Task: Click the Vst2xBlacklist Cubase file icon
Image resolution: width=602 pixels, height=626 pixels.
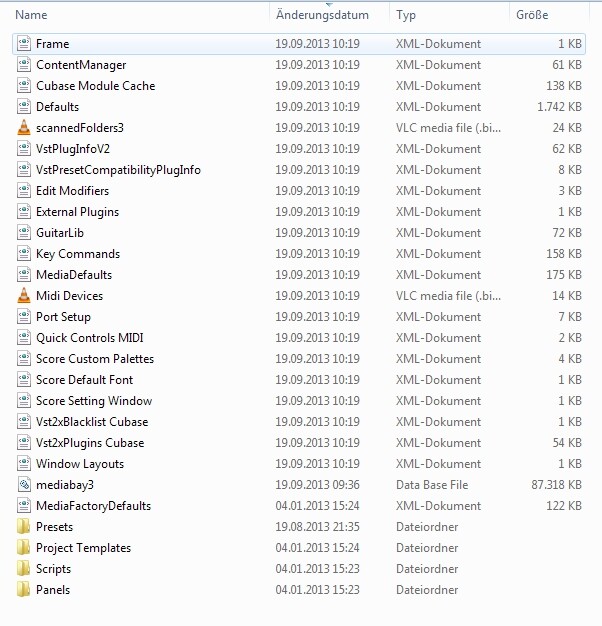Action: tap(24, 422)
